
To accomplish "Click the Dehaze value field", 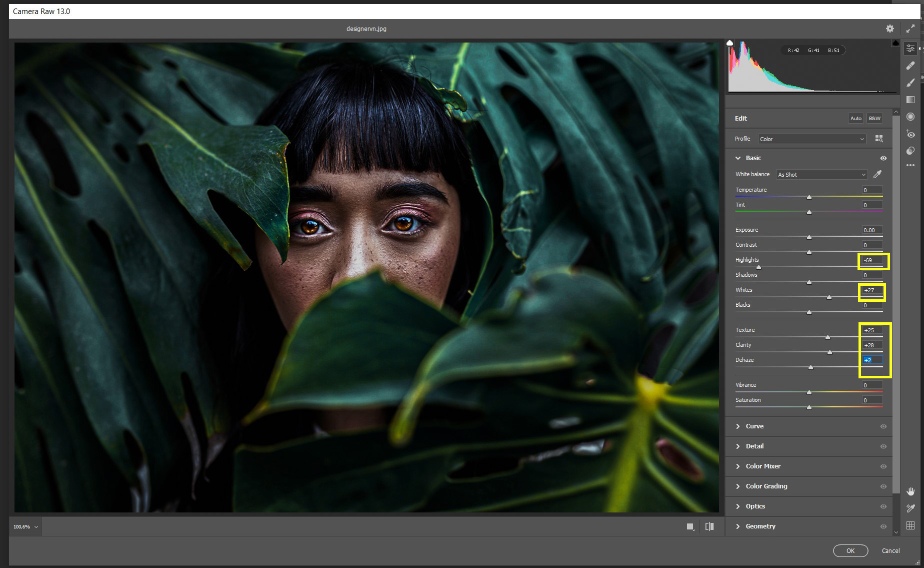I will (x=872, y=360).
